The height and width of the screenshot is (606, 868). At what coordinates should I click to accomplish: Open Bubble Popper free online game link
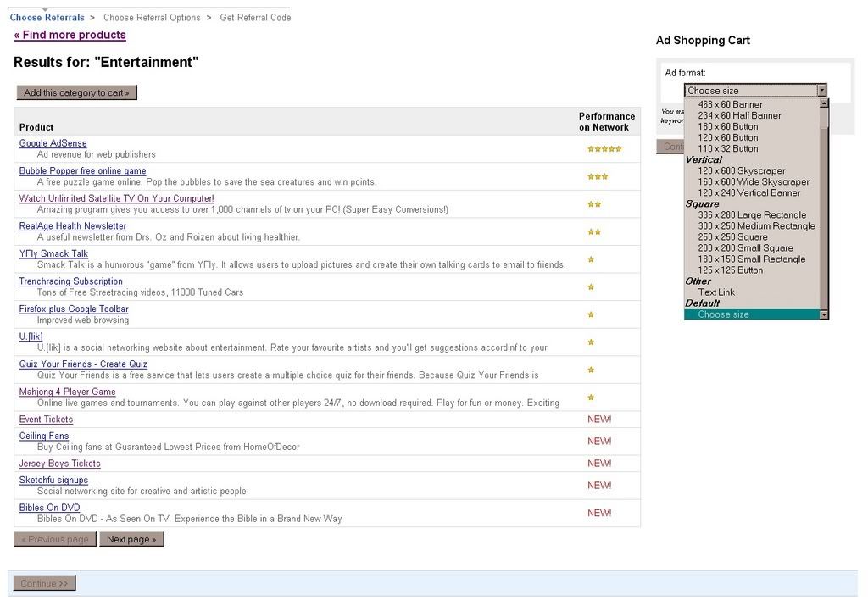(x=82, y=171)
